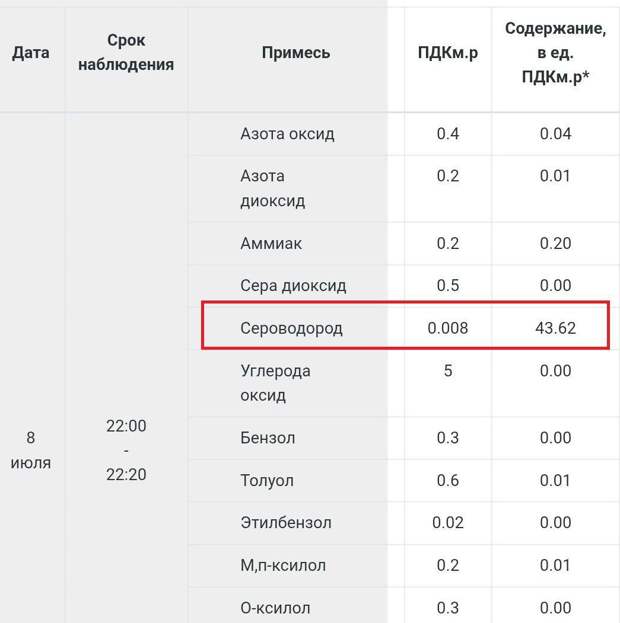Click the 43.62 content value

coord(555,328)
